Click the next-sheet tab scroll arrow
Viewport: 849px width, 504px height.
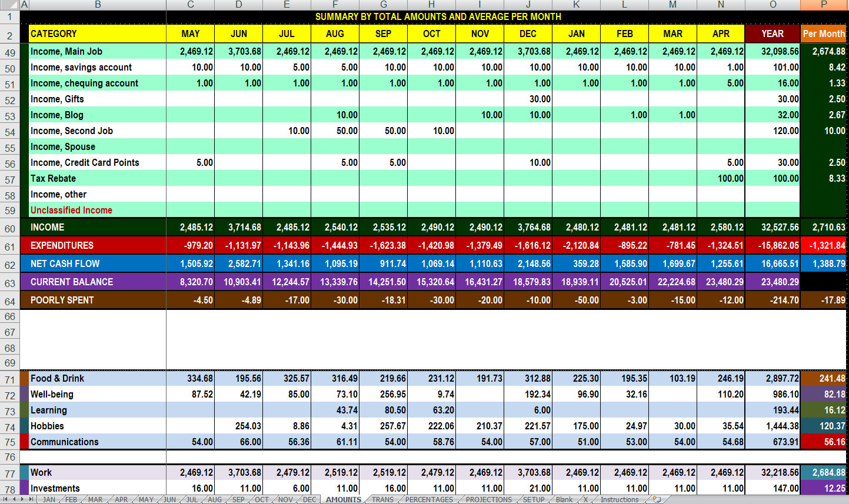pyautogui.click(x=22, y=499)
